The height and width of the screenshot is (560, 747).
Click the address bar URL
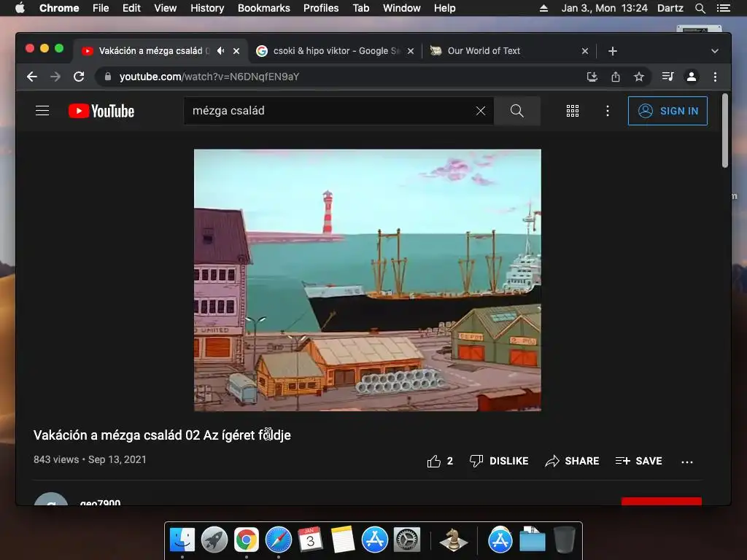(x=209, y=77)
